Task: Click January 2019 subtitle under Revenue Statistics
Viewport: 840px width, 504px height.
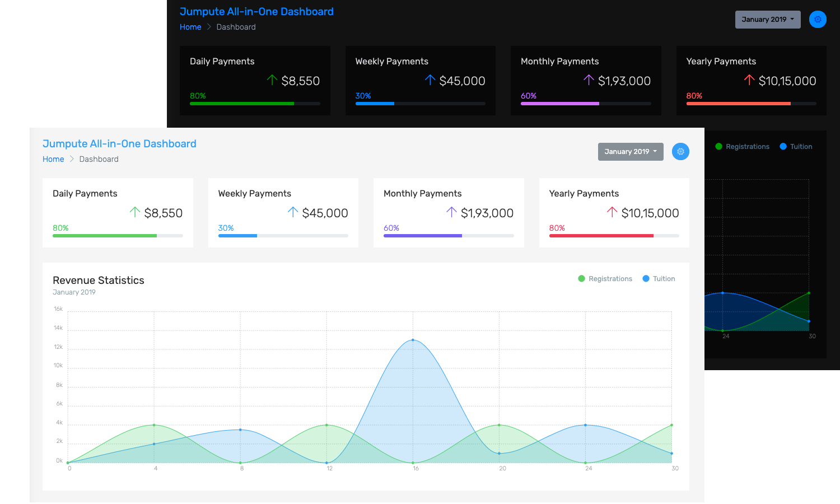Action: pyautogui.click(x=74, y=292)
